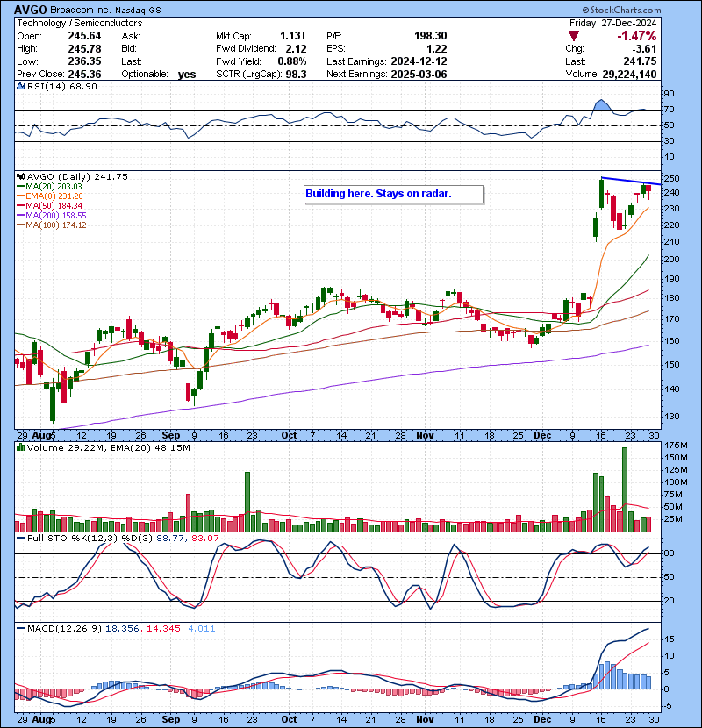Click the Broadcom Inc. company name

coord(80,11)
